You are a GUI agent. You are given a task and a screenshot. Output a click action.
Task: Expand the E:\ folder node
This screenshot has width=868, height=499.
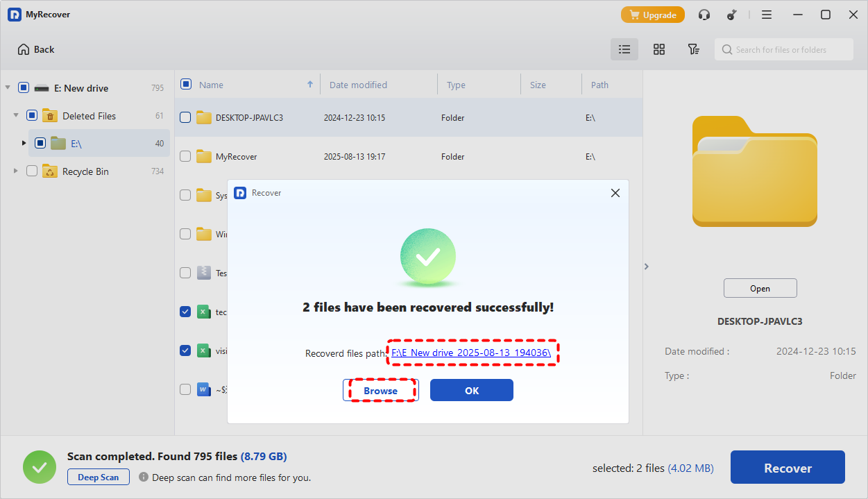(24, 144)
